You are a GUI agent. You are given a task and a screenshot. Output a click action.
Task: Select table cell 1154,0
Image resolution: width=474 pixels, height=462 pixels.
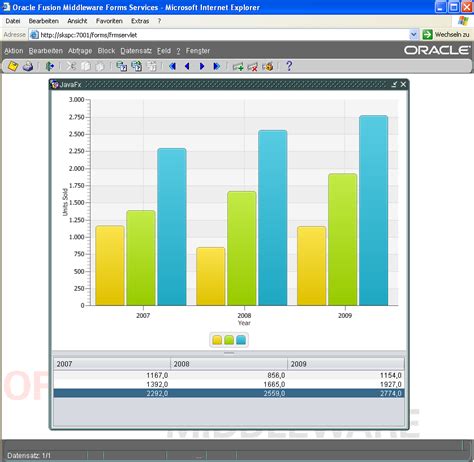346,375
